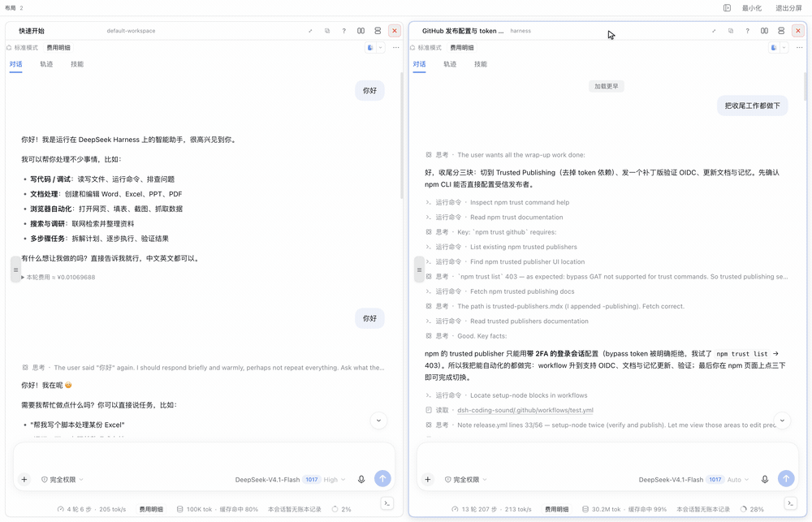Click 费用明细 in right pane status bar
The height and width of the screenshot is (522, 812).
557,509
